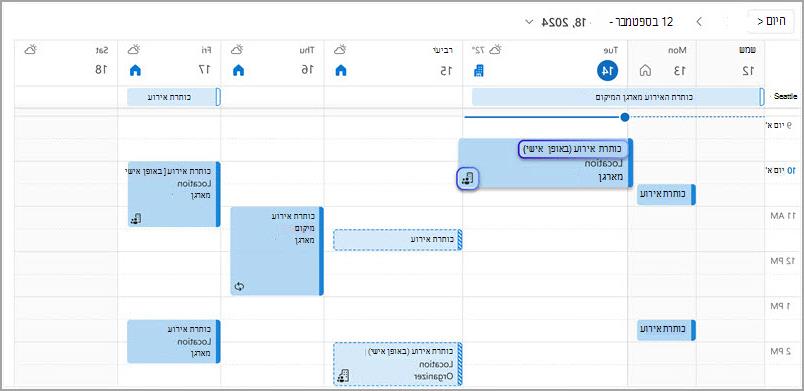
Task: Click the Tue day name header
Action: (612, 50)
